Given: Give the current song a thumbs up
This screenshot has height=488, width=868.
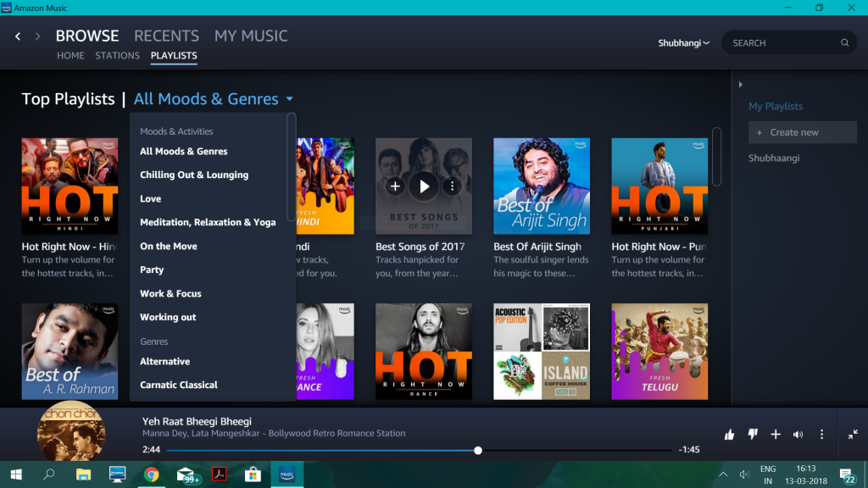Looking at the screenshot, I should pyautogui.click(x=730, y=435).
